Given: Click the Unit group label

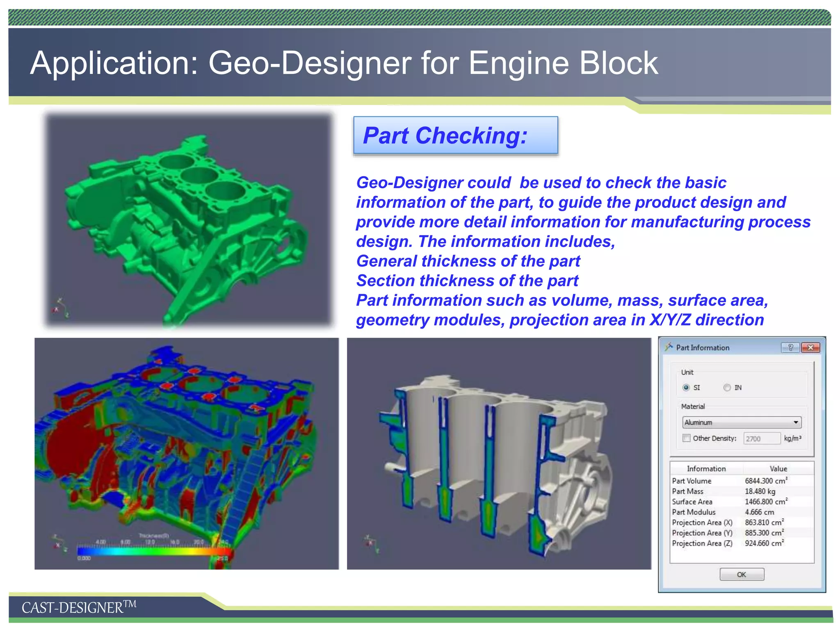Looking at the screenshot, I should pyautogui.click(x=687, y=372).
